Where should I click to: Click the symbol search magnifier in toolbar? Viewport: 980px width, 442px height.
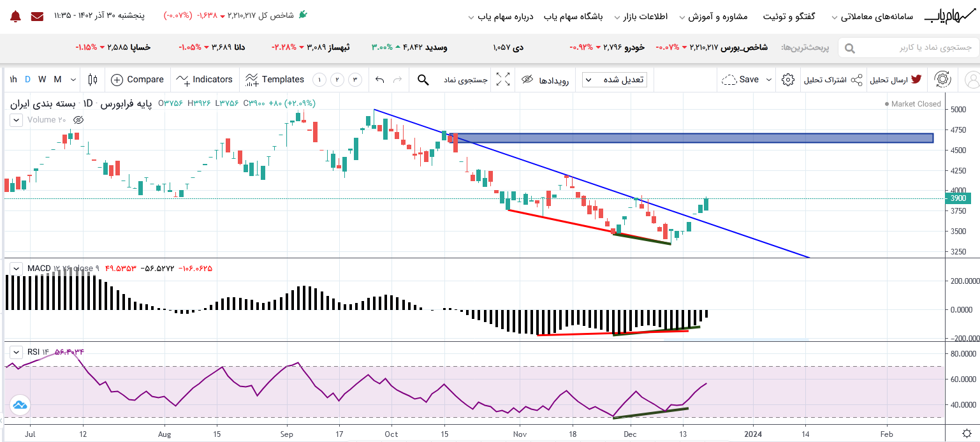point(423,80)
